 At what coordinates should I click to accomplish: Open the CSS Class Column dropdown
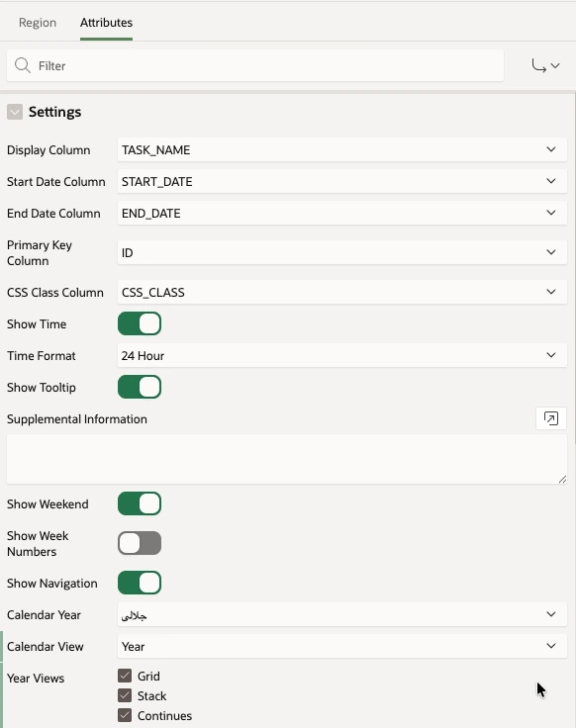[341, 292]
